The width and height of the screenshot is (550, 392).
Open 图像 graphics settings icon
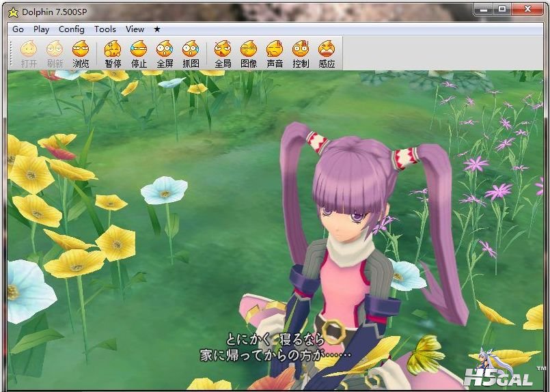tap(249, 54)
